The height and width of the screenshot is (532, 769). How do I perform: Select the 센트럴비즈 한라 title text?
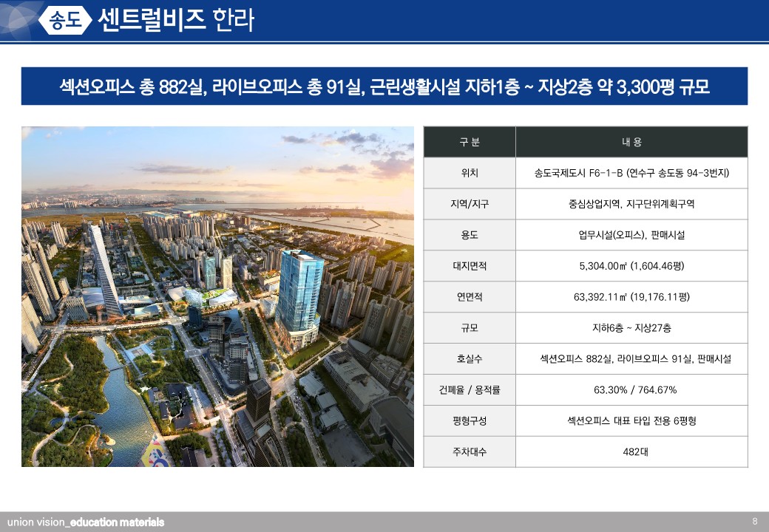pyautogui.click(x=175, y=21)
